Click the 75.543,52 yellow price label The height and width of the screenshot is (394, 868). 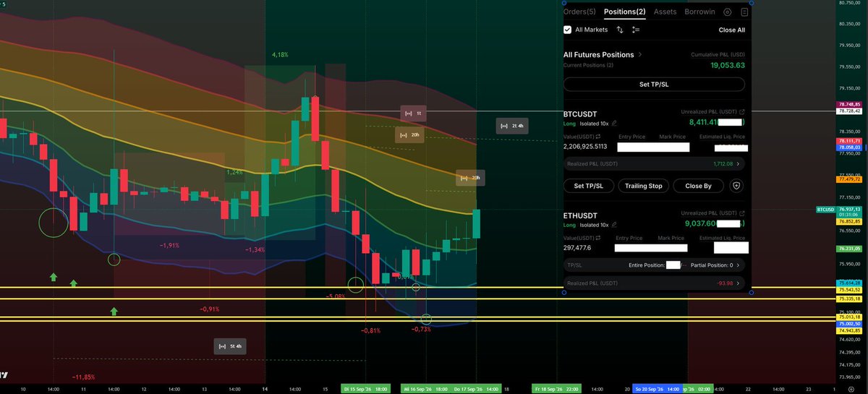coord(848,289)
